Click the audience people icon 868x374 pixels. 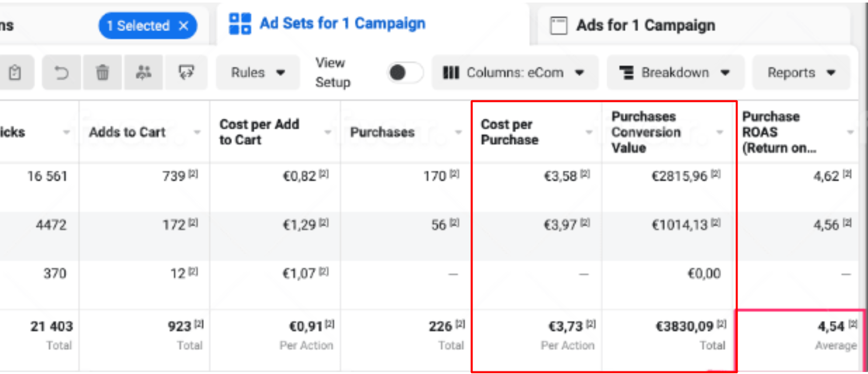click(x=143, y=73)
